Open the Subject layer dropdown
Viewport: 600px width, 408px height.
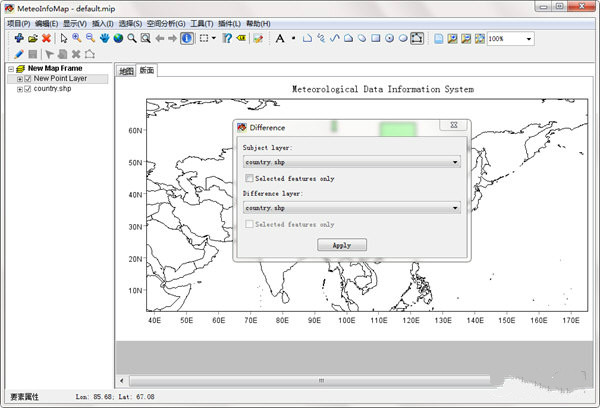[x=455, y=162]
